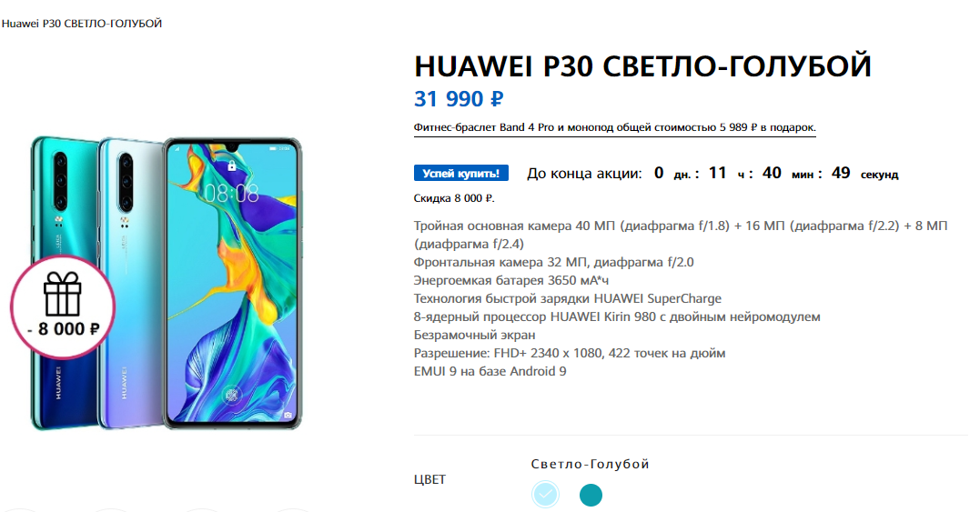Click the "ЦВЕТ" section label
This screenshot has height=512, width=980.
click(430, 479)
